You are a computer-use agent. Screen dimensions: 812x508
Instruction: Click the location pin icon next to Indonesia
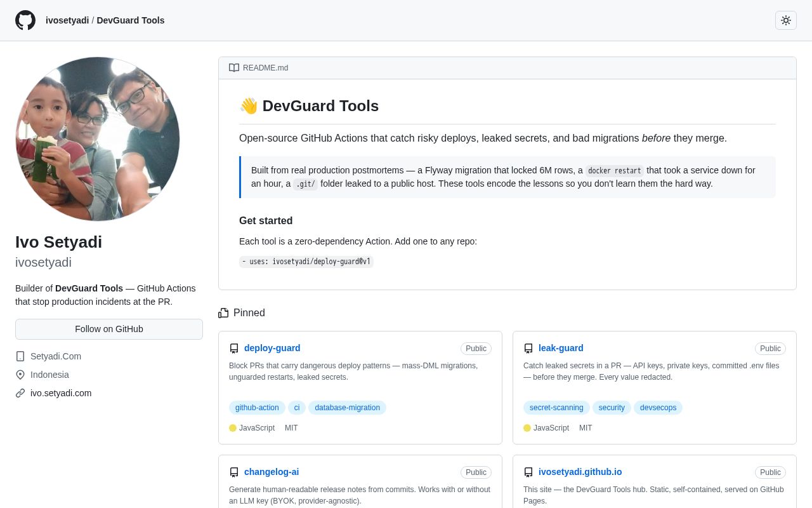click(x=20, y=375)
